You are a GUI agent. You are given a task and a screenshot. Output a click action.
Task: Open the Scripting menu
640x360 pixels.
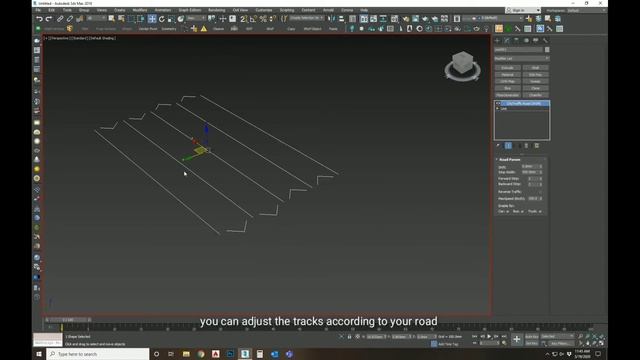click(x=287, y=10)
